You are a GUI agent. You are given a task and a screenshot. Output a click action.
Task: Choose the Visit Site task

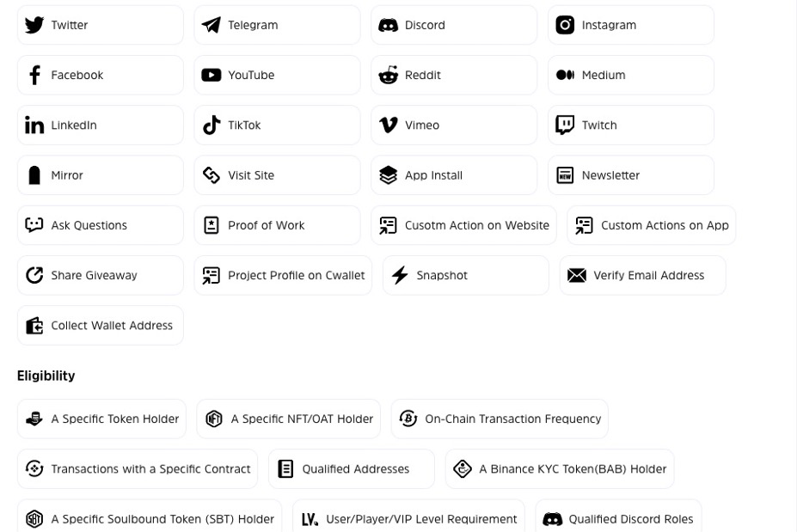click(277, 175)
